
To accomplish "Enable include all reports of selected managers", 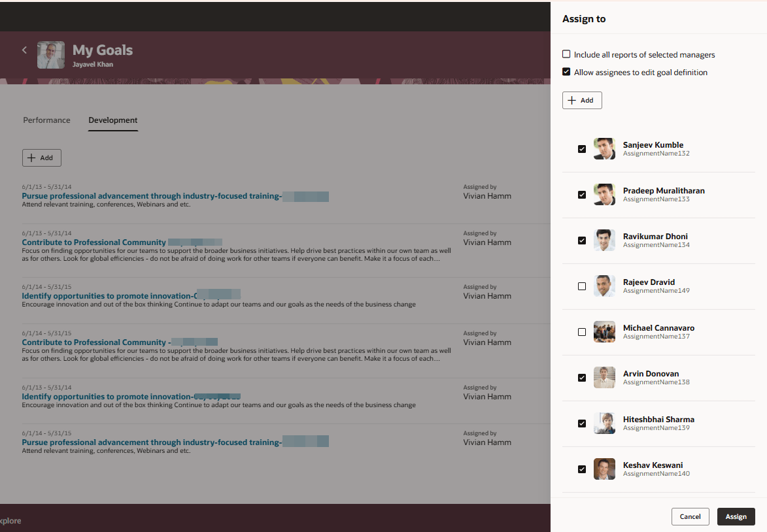I will tap(566, 54).
